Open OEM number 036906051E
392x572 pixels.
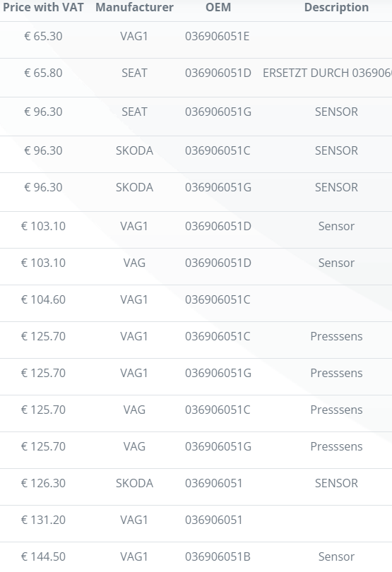coord(217,36)
